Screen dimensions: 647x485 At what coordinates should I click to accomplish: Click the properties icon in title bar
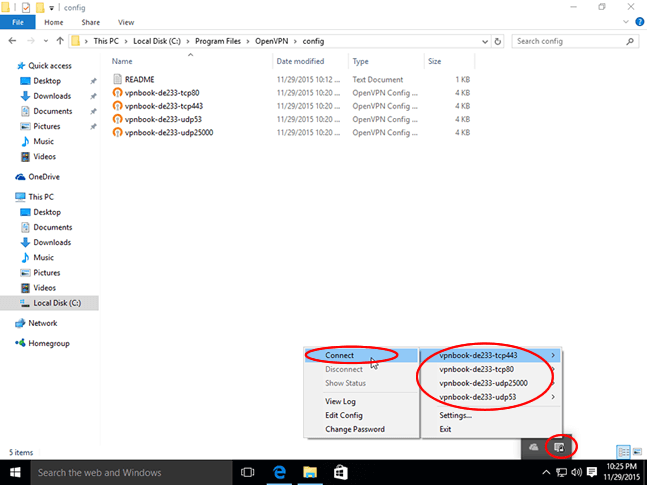(26, 7)
